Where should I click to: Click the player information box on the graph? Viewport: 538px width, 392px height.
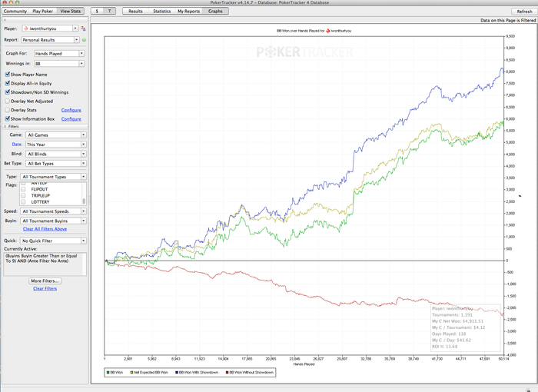point(465,327)
